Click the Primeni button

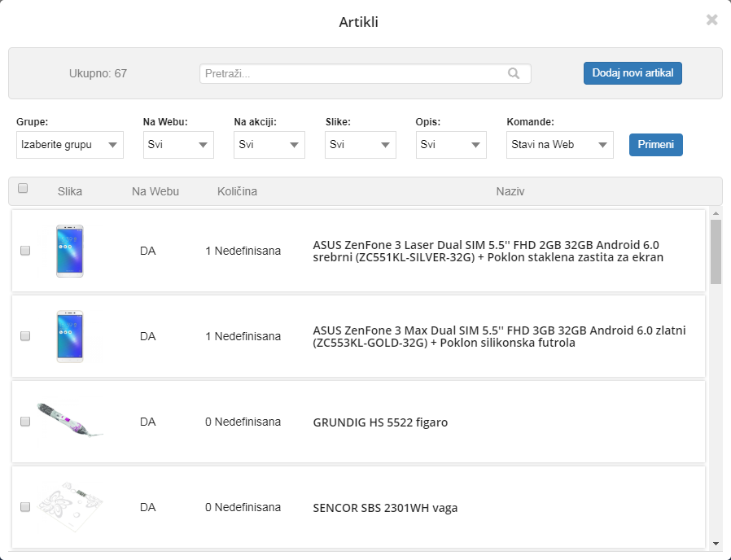656,145
